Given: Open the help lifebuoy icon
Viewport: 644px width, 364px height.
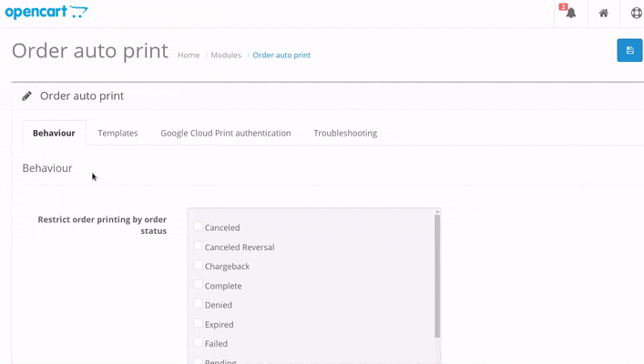Looking at the screenshot, I should click(x=636, y=13).
